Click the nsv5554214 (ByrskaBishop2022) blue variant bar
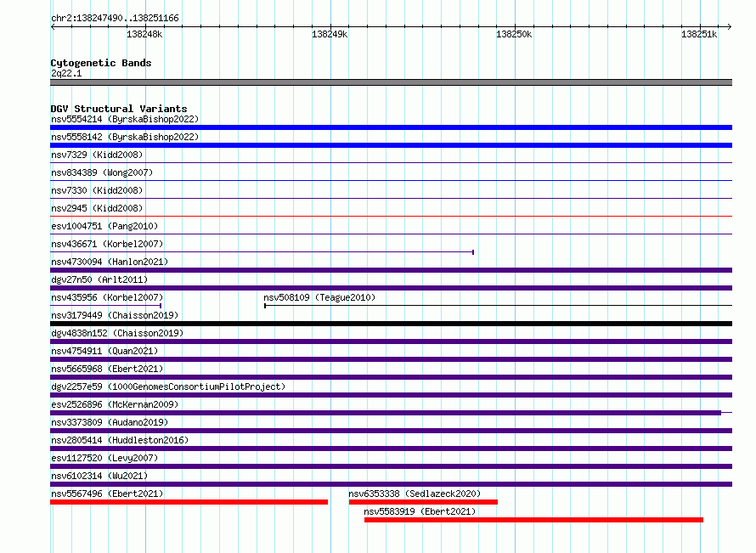This screenshot has width=756, height=553. click(x=391, y=127)
